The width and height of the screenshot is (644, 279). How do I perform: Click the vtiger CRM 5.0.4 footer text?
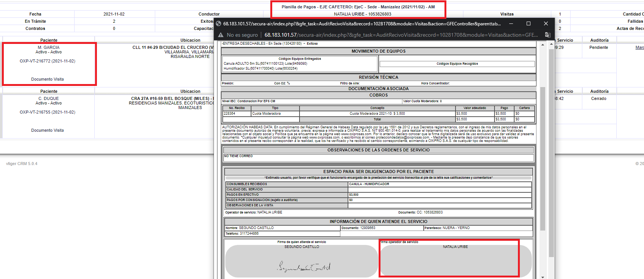tap(22, 164)
